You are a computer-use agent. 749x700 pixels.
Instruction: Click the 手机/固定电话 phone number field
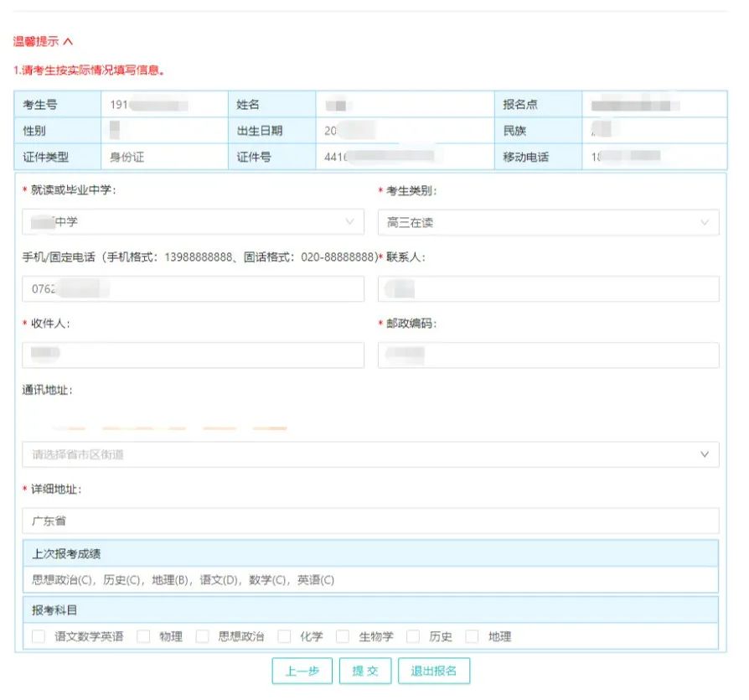click(193, 287)
